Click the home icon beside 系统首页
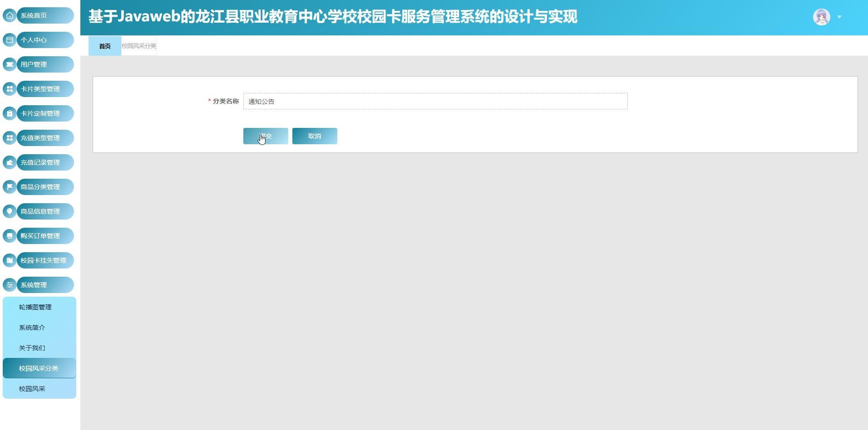This screenshot has height=430, width=868. [x=10, y=15]
